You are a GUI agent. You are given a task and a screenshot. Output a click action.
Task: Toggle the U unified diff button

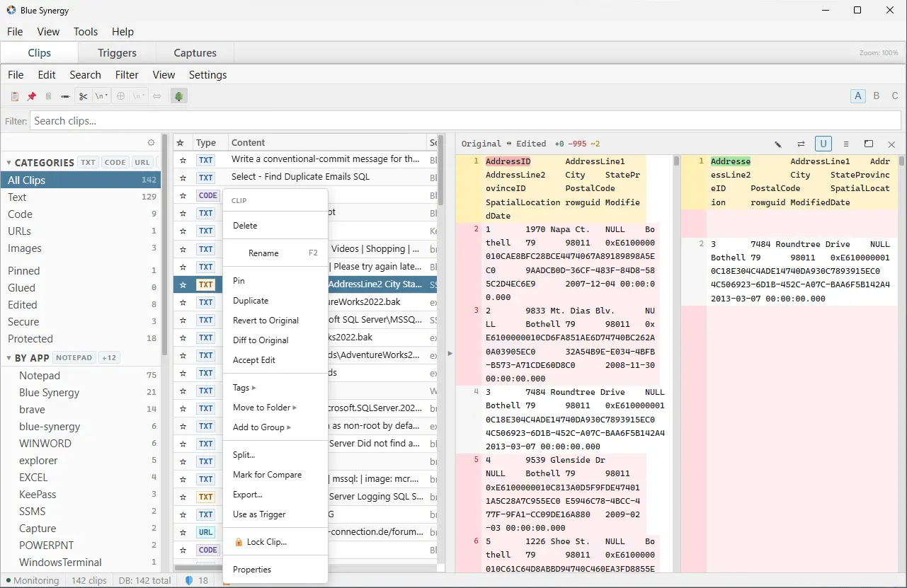point(823,144)
